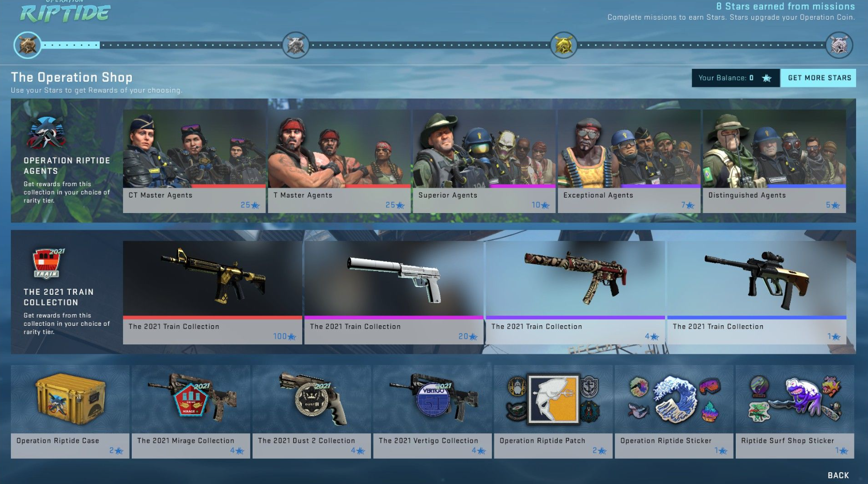Select the gold Operation Coin icon

click(564, 45)
